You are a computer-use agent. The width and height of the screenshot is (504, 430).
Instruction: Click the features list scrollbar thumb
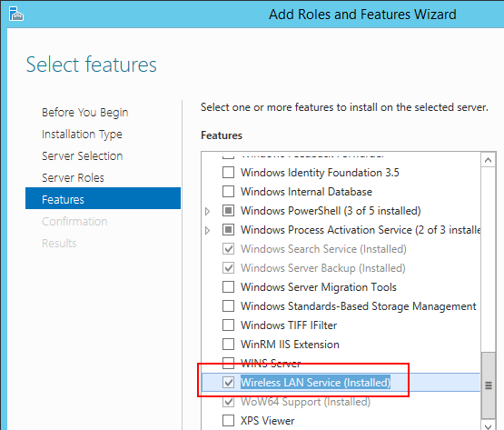point(489,385)
